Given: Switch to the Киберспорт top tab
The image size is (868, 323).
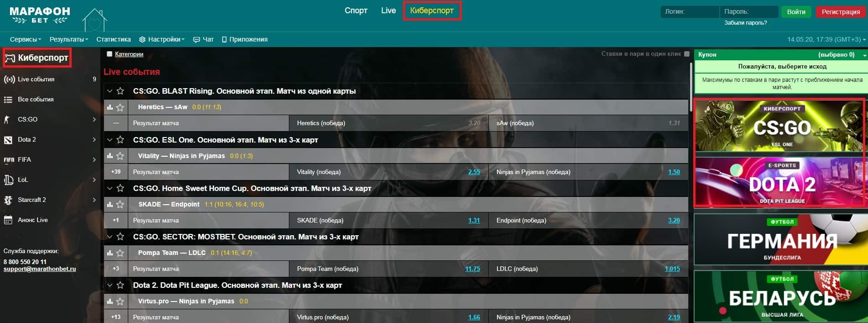Looking at the screenshot, I should coord(432,11).
